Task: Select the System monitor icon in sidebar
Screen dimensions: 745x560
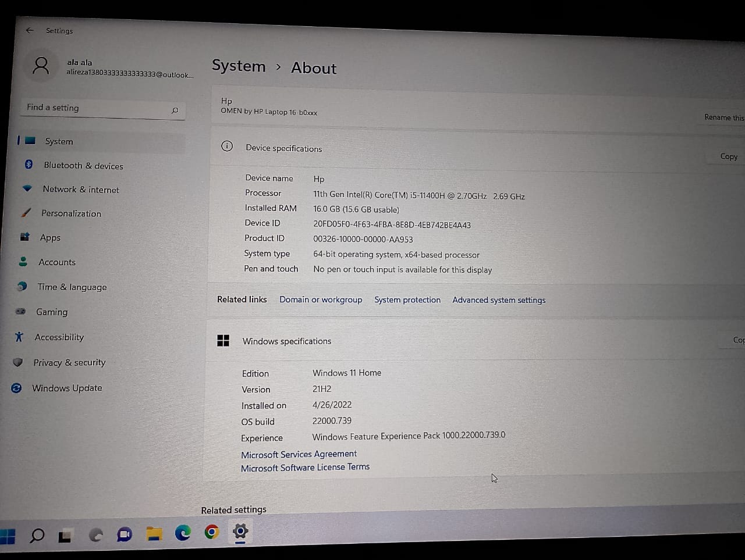Action: point(30,141)
